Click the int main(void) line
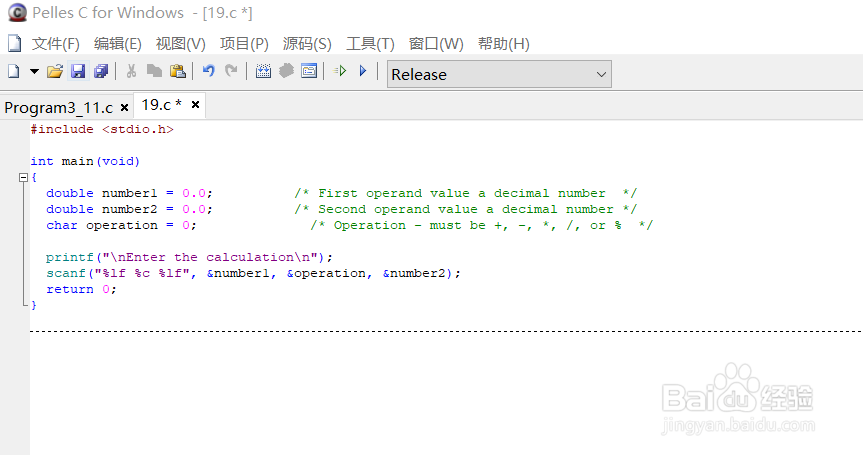863x455 pixels. click(85, 161)
